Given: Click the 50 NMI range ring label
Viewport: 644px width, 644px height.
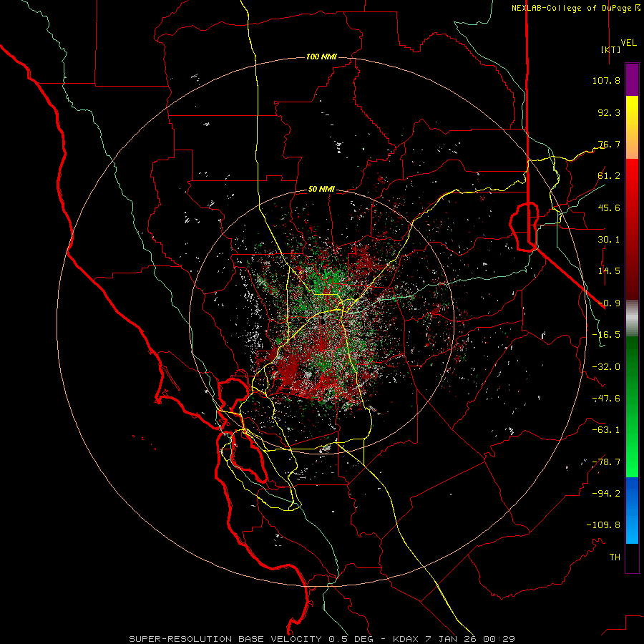Looking at the screenshot, I should (321, 190).
